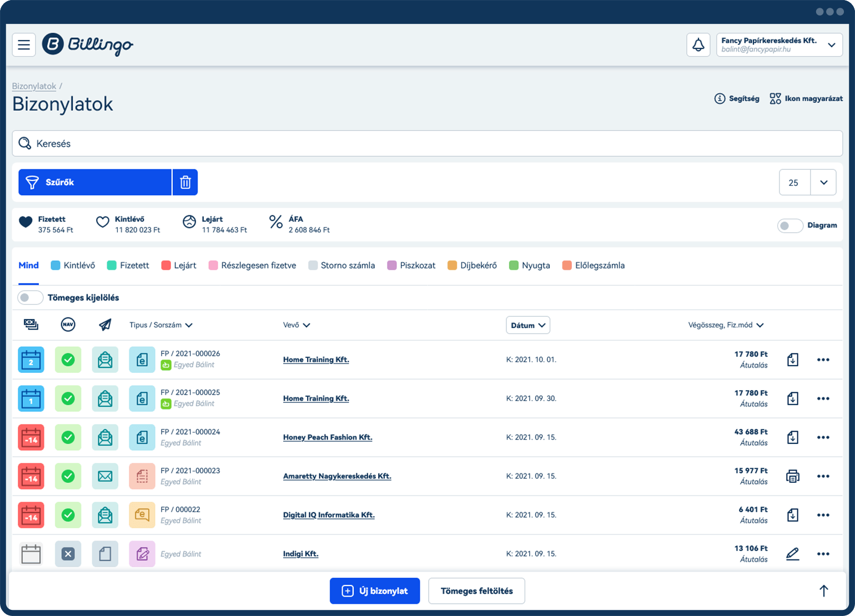Click the payment status column icon
The width and height of the screenshot is (855, 616).
(31, 325)
